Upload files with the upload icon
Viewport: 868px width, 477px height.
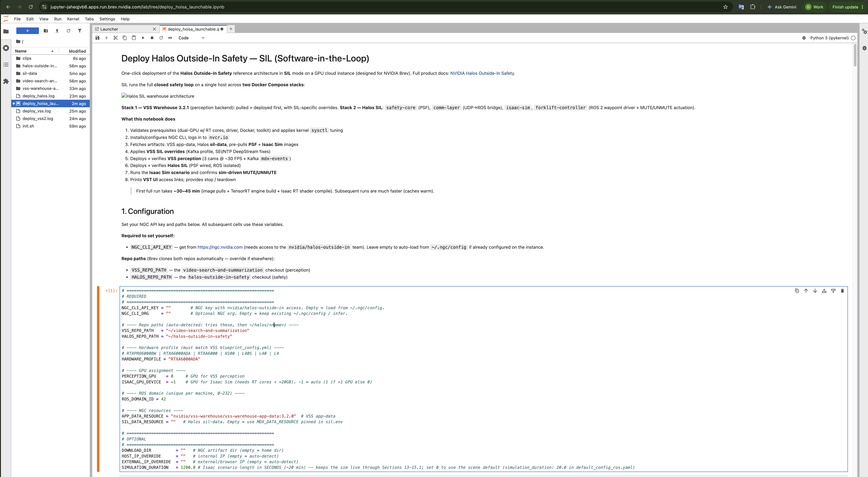tap(57, 31)
